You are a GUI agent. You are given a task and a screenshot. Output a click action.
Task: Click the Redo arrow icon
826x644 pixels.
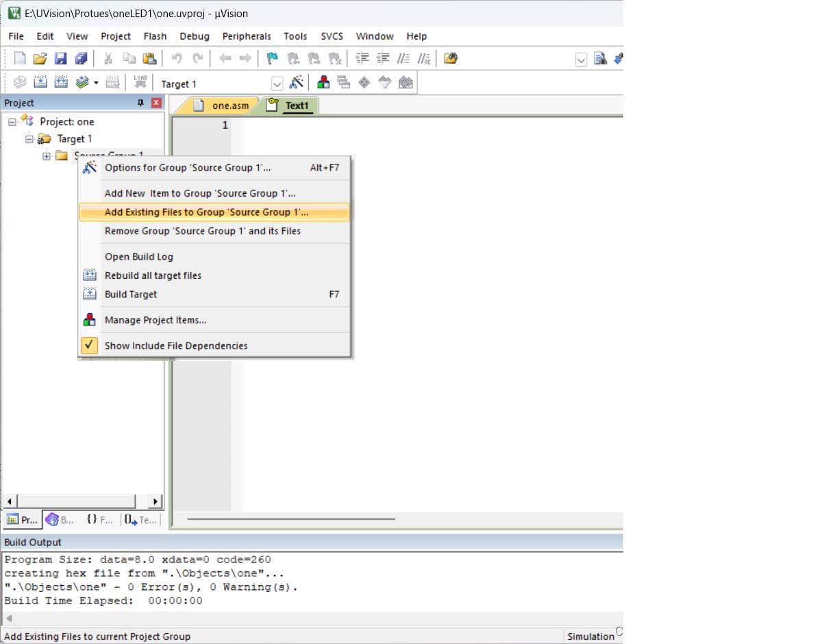pyautogui.click(x=197, y=59)
